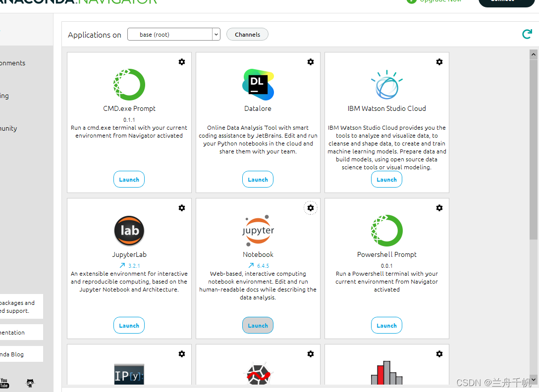This screenshot has height=392, width=539.
Task: Click the Upgrade Now link
Action: pyautogui.click(x=434, y=1)
